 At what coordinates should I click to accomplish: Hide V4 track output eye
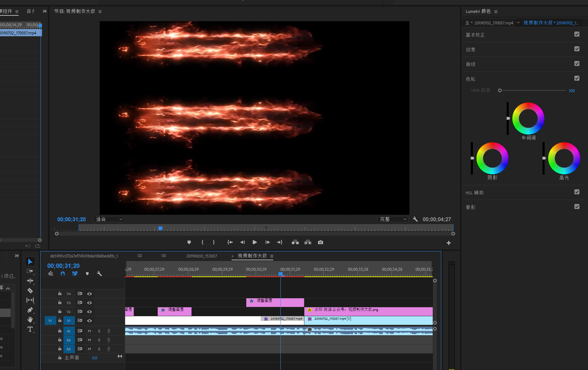(89, 294)
